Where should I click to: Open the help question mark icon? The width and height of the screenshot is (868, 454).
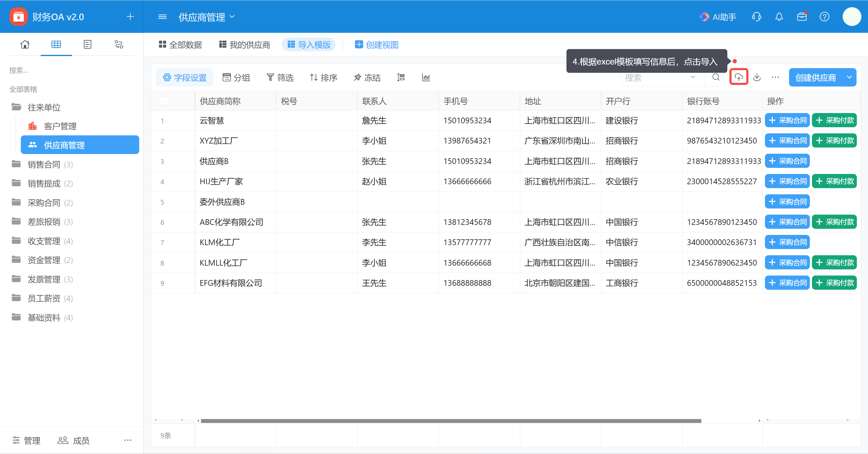pos(824,17)
